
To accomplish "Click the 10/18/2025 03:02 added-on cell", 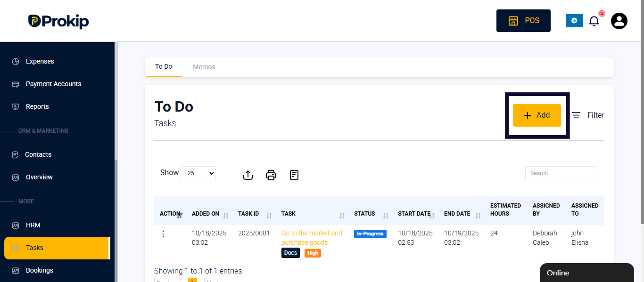I will pyautogui.click(x=209, y=238).
